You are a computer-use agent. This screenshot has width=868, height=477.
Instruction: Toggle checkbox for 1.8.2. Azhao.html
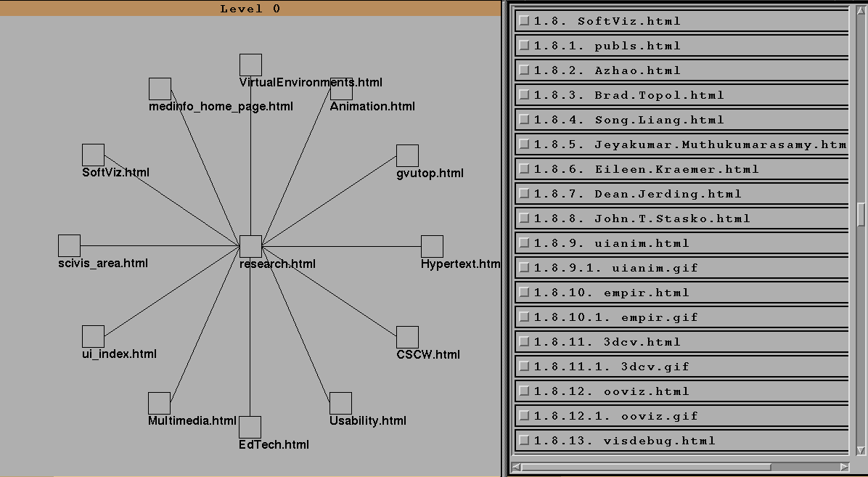click(524, 70)
